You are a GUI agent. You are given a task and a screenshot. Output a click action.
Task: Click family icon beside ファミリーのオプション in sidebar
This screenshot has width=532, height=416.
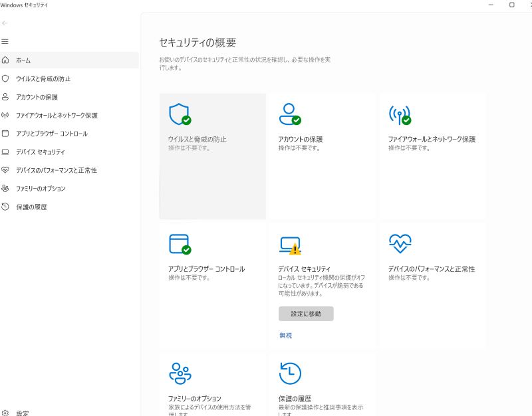[5, 188]
